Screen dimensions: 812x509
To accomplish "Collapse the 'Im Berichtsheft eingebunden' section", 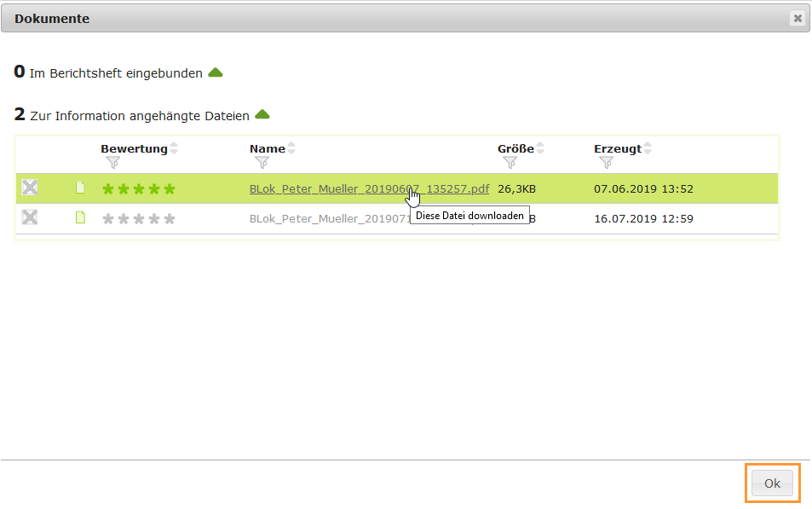I will 216,73.
